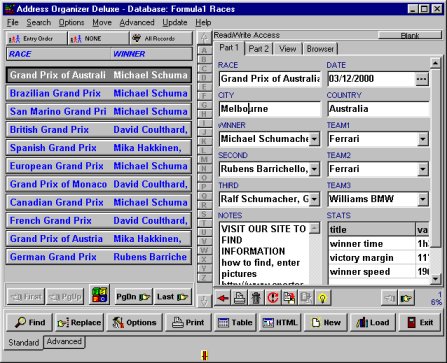The width and height of the screenshot is (447, 363).
Task: Click the red left arrow icon
Action: (x=222, y=297)
